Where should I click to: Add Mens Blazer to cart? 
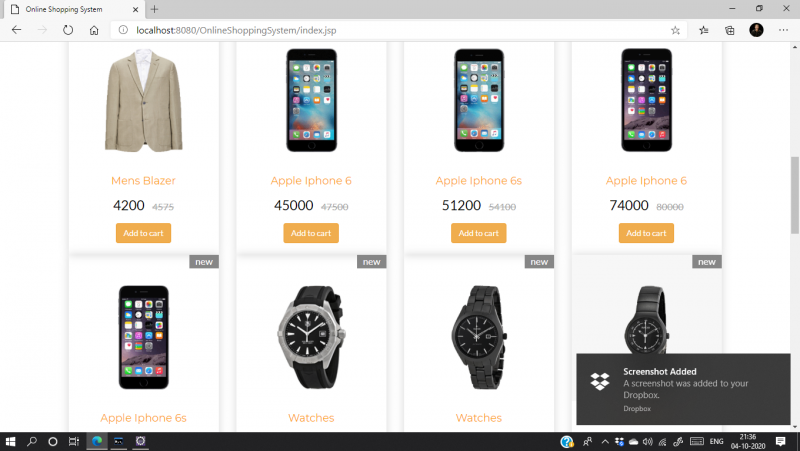[x=143, y=233]
